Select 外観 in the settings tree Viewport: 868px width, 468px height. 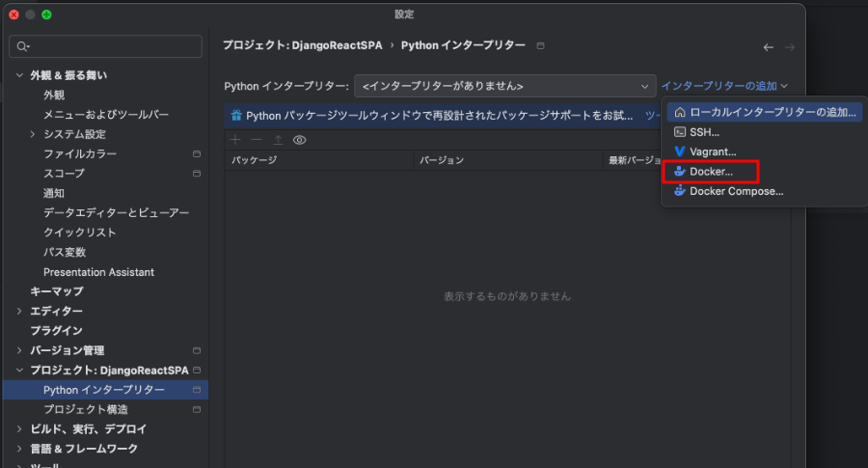pyautogui.click(x=54, y=95)
